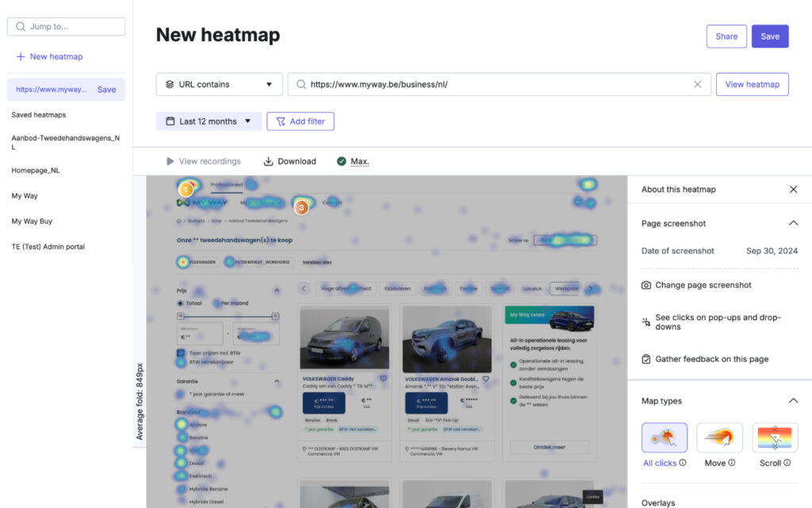Select the Move map type

point(719,437)
